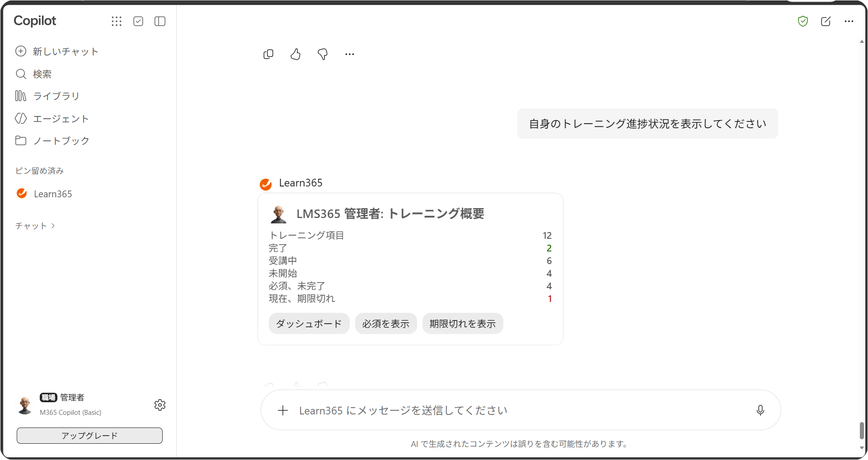Click the thumbs up icon
Image resolution: width=868 pixels, height=460 pixels.
click(296, 54)
